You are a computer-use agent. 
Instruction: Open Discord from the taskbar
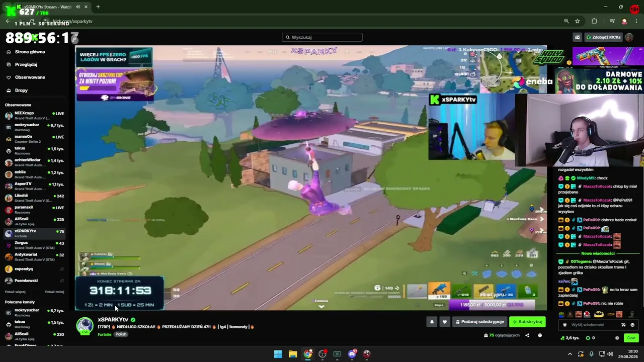[352, 354]
